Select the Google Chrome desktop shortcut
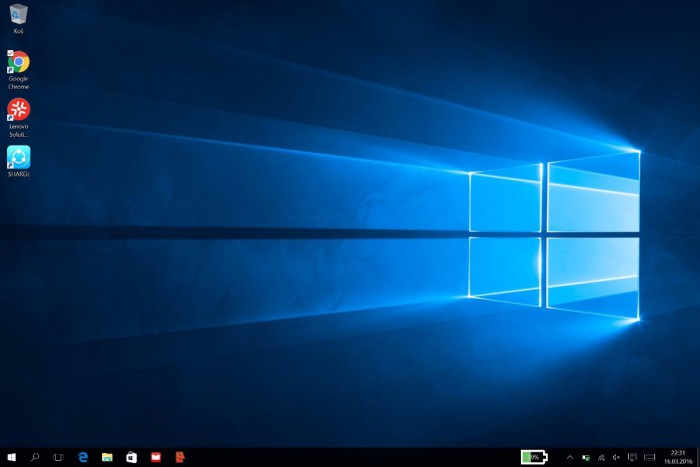The width and height of the screenshot is (700, 467). pyautogui.click(x=18, y=63)
